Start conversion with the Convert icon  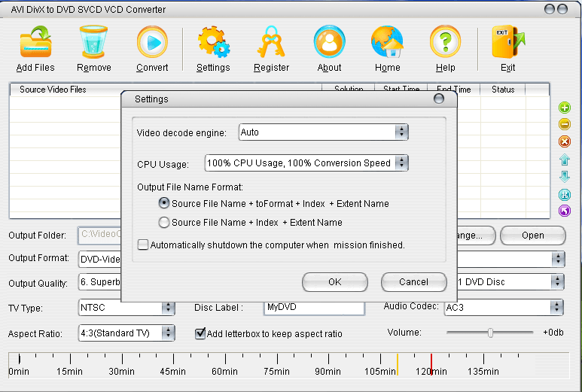click(152, 42)
